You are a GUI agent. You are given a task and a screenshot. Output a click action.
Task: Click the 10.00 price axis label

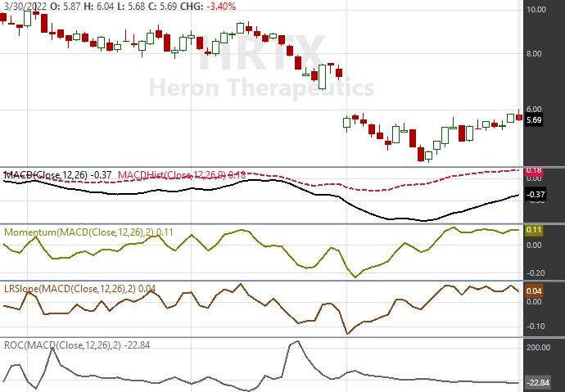[x=536, y=10]
